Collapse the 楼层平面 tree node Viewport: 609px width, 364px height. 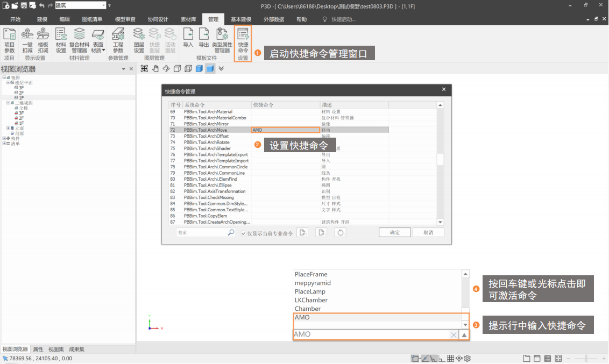pyautogui.click(x=8, y=83)
